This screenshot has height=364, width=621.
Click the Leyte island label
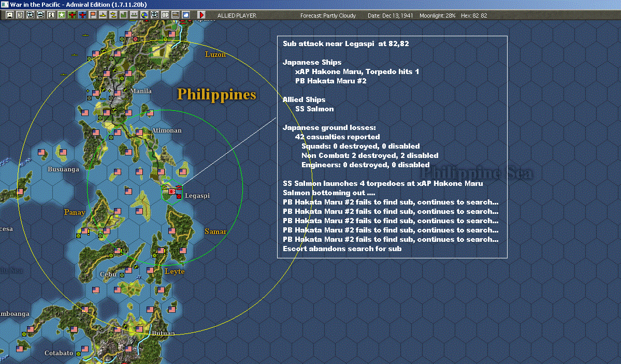point(175,271)
